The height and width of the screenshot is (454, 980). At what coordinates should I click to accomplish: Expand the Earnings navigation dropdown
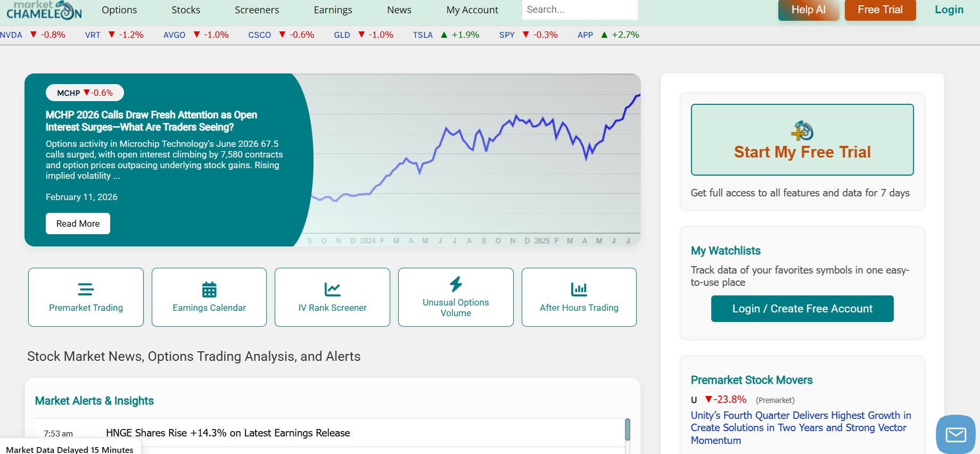[x=333, y=10]
